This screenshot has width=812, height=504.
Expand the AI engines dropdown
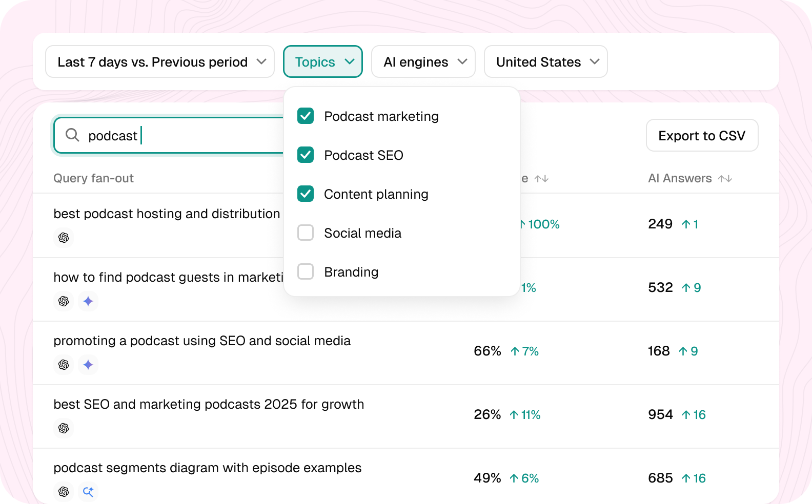click(x=423, y=62)
